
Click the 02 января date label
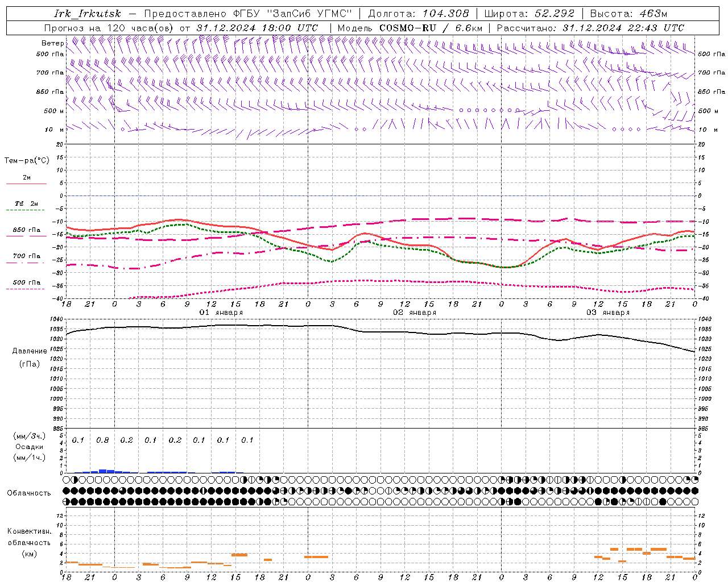pos(415,313)
